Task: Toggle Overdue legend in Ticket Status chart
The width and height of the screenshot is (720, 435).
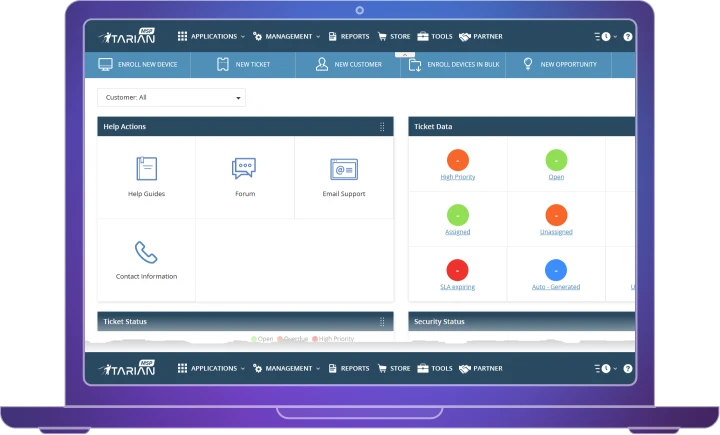Action: [x=292, y=339]
